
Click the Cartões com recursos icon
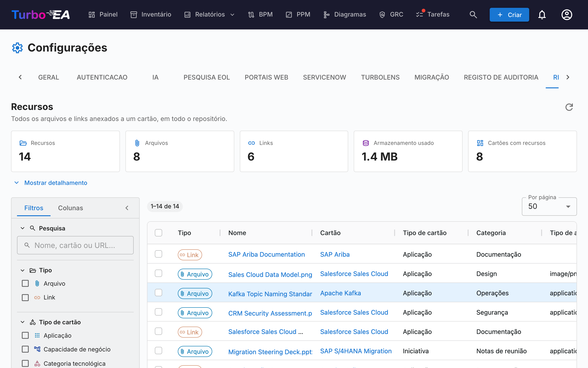tap(480, 143)
